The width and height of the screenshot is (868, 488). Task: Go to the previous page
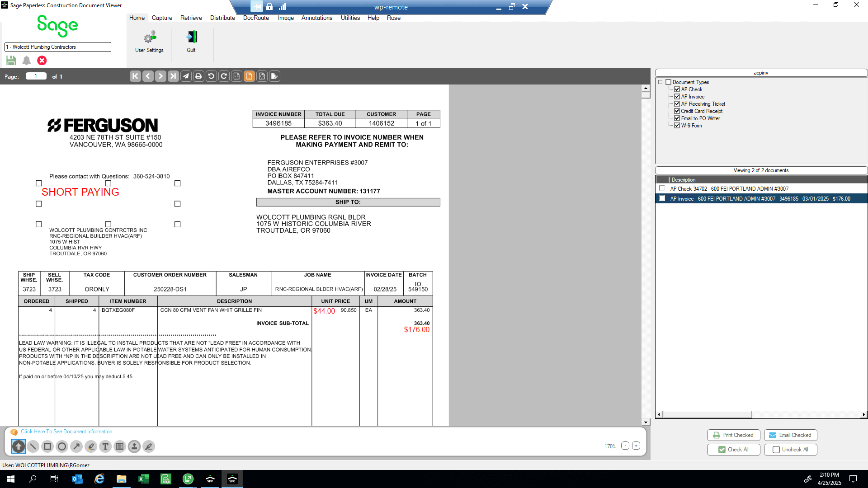(x=148, y=76)
